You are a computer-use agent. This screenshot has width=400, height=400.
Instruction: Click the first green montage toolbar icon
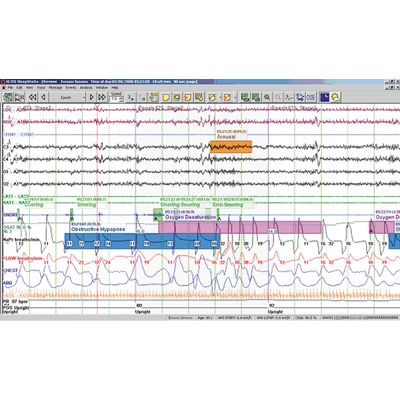tap(8, 97)
